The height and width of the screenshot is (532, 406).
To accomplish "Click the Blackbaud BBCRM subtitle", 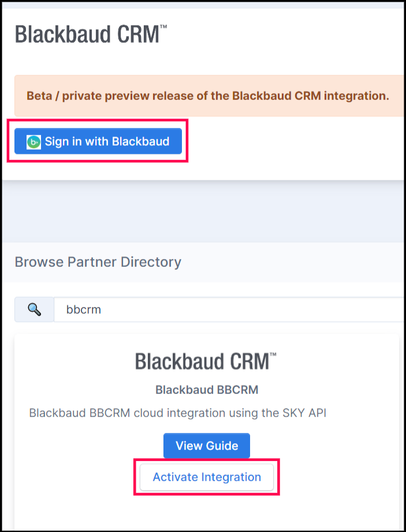I will click(206, 390).
